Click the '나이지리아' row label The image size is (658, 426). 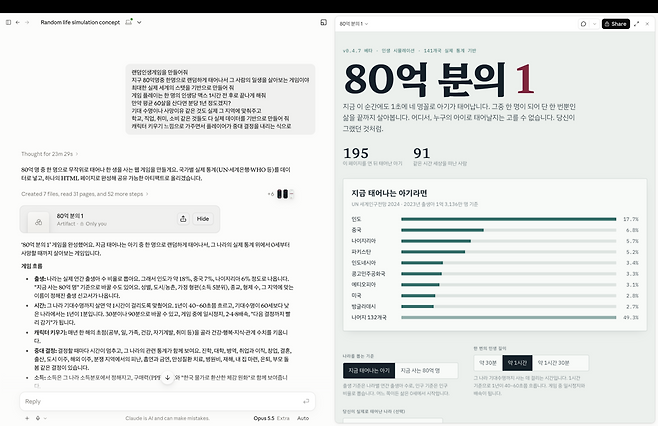pyautogui.click(x=363, y=241)
